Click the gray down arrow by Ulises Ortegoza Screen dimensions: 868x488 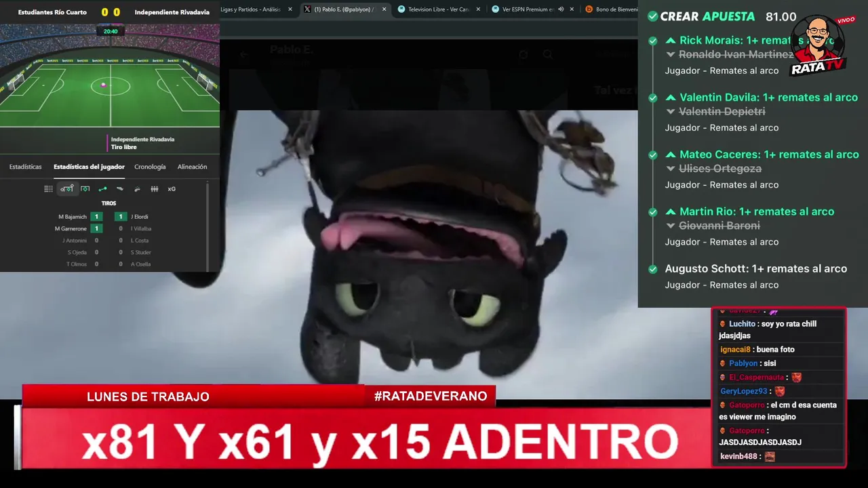coord(671,169)
